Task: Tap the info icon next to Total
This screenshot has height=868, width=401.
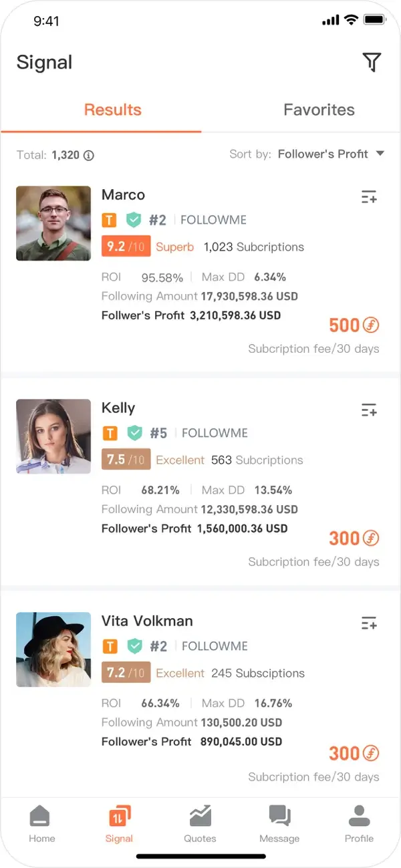Action: click(x=88, y=155)
